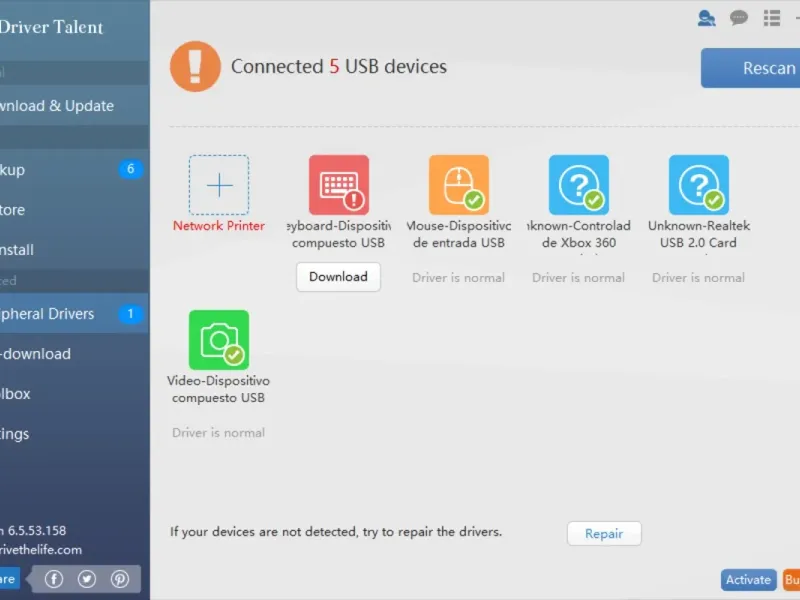Screen dimensions: 800x600
Task: Click the Peripheral Drivers badge showing 1
Action: tap(131, 313)
